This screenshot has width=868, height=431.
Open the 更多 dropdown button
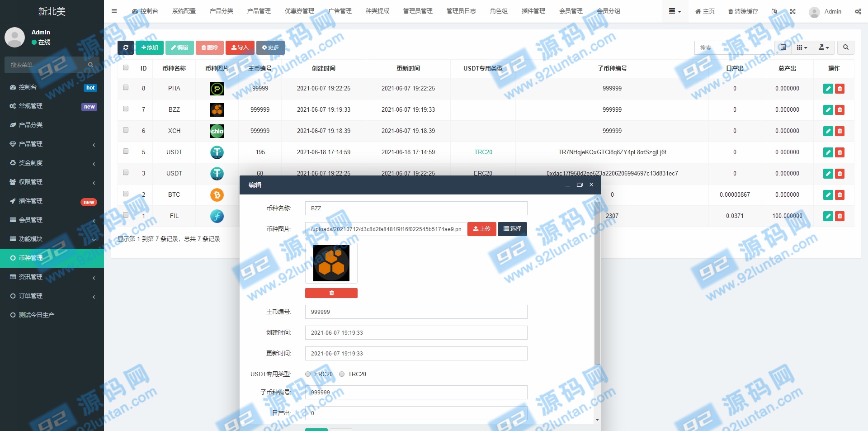click(x=270, y=47)
